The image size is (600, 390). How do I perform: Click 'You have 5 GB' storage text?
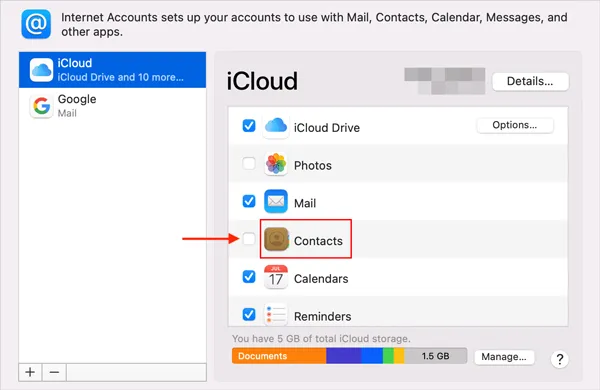click(x=321, y=339)
